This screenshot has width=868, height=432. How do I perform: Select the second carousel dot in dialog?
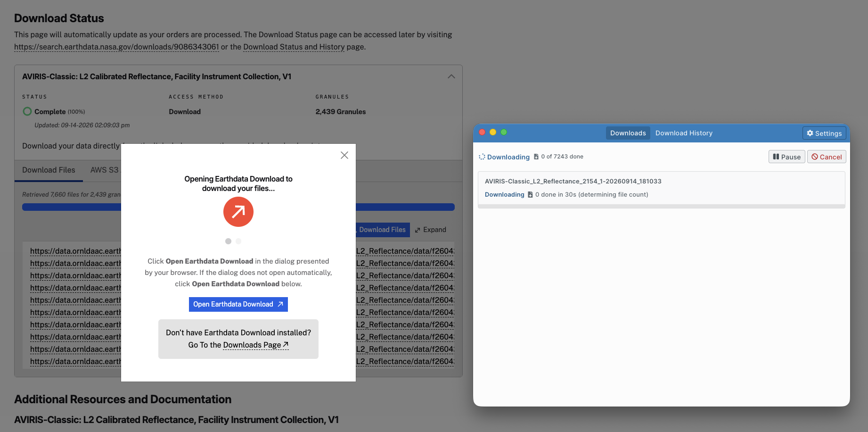238,241
